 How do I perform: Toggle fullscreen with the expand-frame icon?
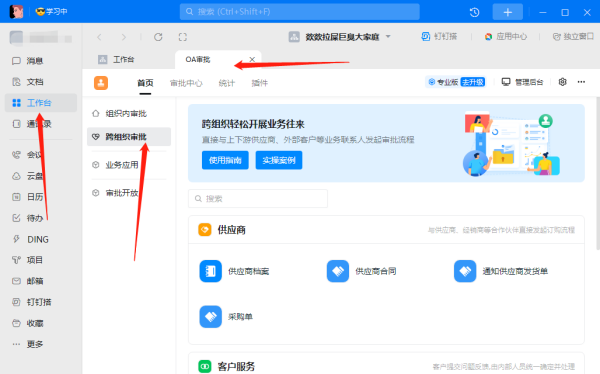[x=183, y=37]
